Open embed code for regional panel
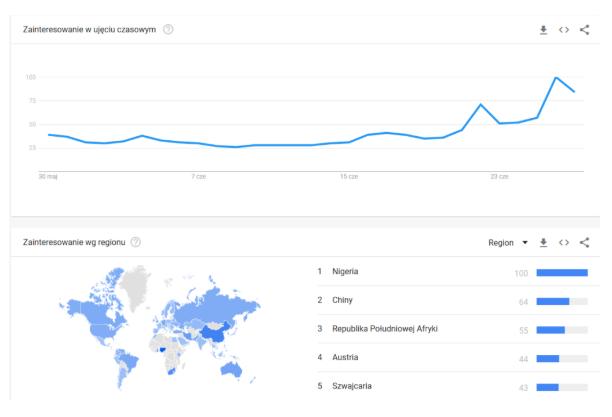This screenshot has width=612, height=417. tap(564, 242)
